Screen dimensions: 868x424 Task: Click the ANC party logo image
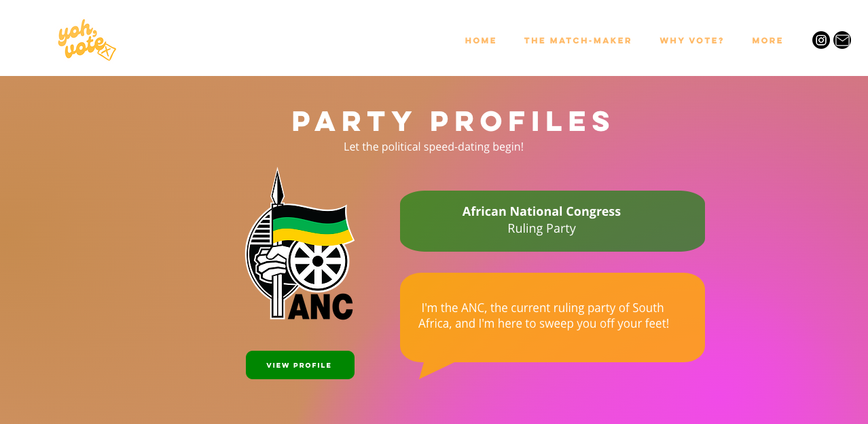(x=300, y=244)
